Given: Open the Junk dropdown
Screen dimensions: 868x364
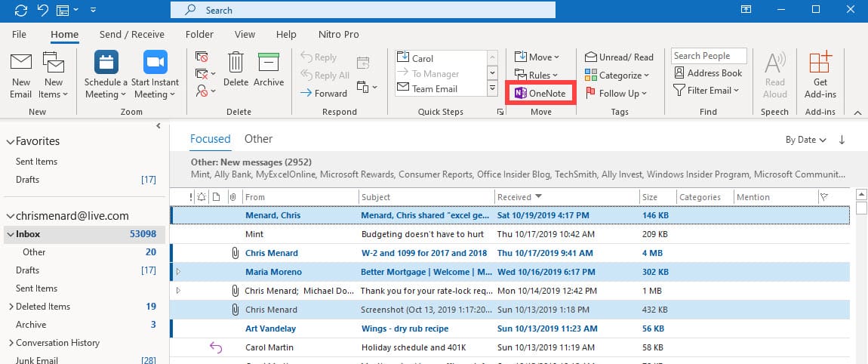Looking at the screenshot, I should coord(205,91).
